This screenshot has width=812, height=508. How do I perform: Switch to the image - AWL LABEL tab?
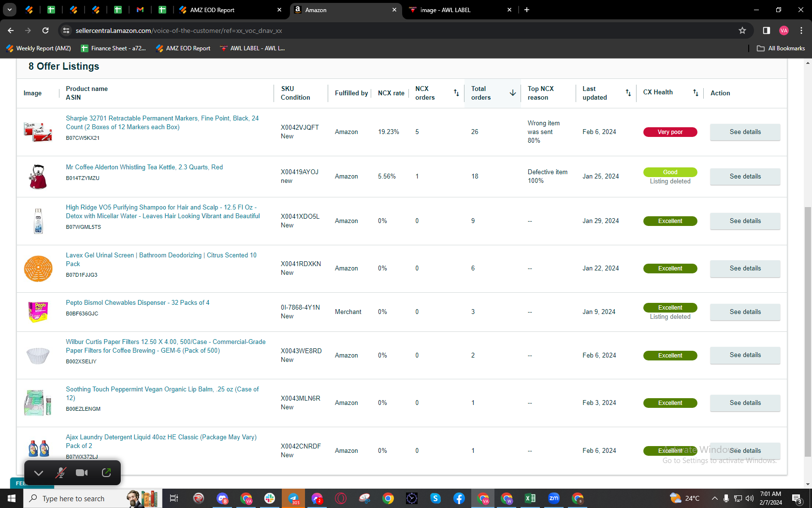point(454,10)
